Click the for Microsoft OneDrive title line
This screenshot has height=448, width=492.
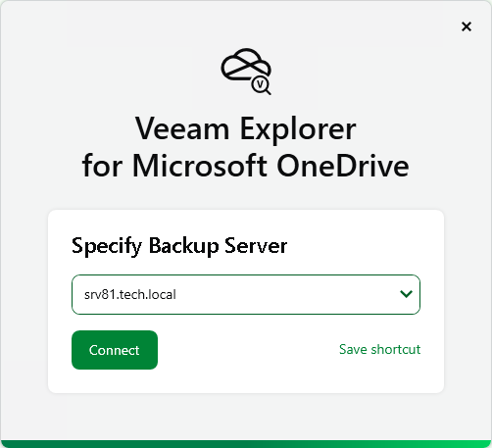pos(246,166)
